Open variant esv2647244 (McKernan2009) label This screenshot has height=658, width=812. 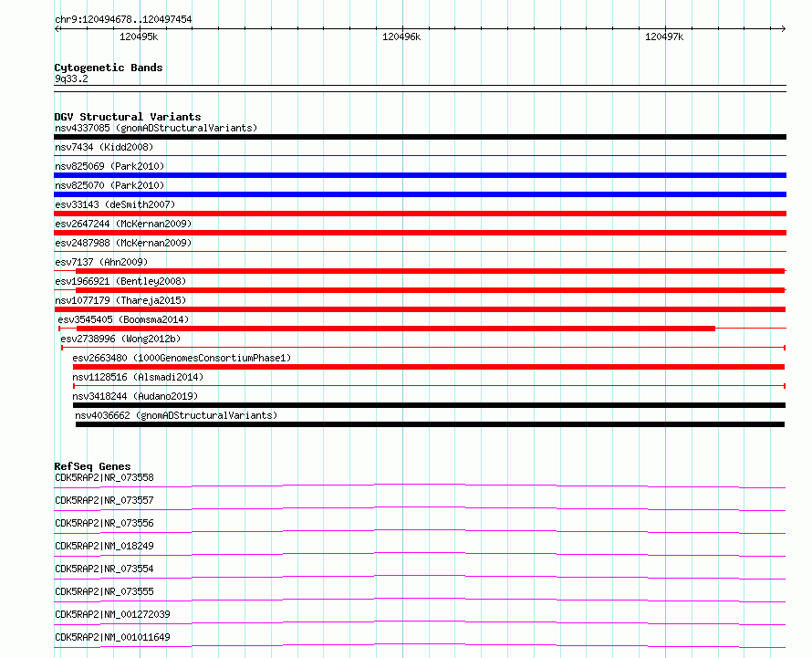(x=123, y=224)
